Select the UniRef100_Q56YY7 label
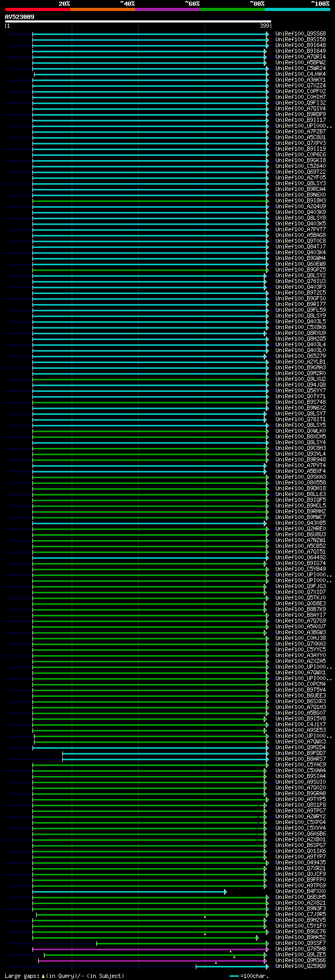This screenshot has width=335, height=980. [x=300, y=391]
